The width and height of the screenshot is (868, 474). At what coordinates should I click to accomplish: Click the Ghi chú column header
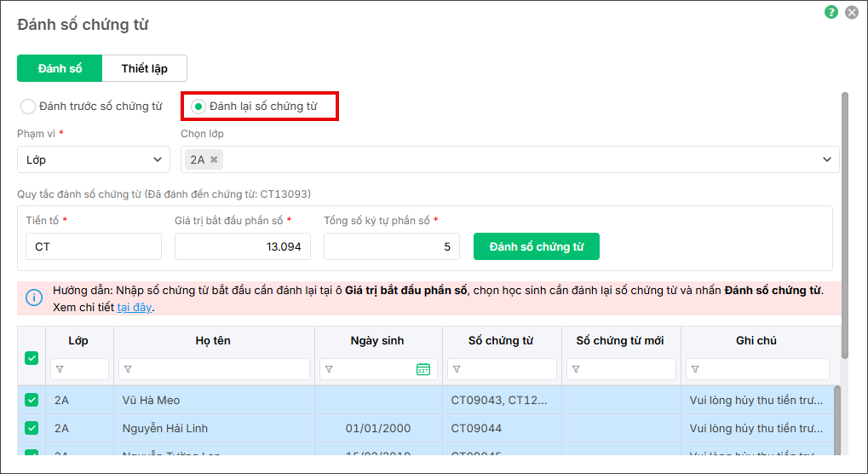(756, 340)
